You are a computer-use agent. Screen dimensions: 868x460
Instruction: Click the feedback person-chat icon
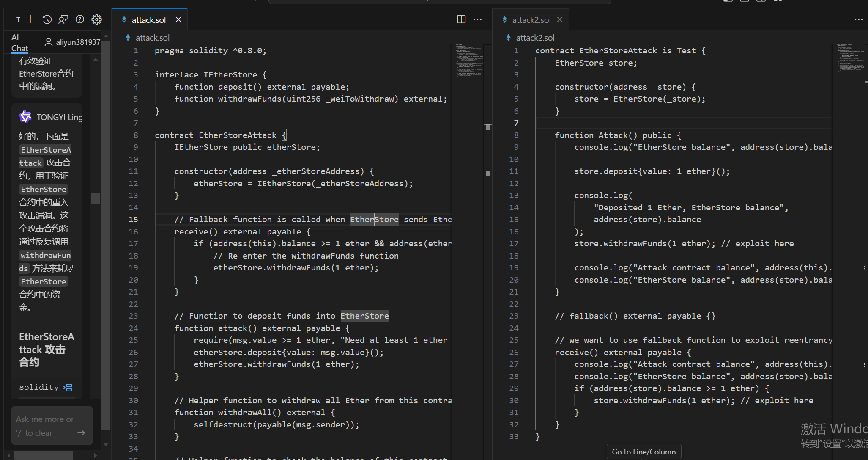63,19
